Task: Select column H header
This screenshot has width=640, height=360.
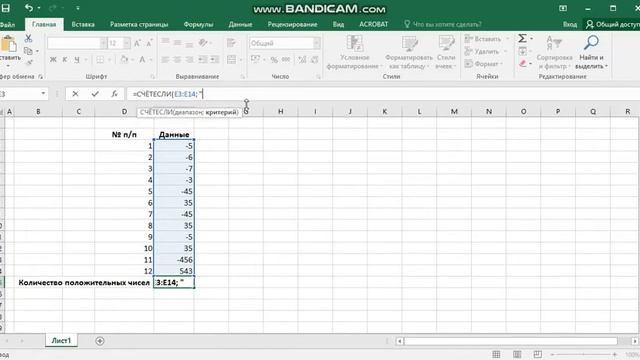Action: pyautogui.click(x=280, y=111)
